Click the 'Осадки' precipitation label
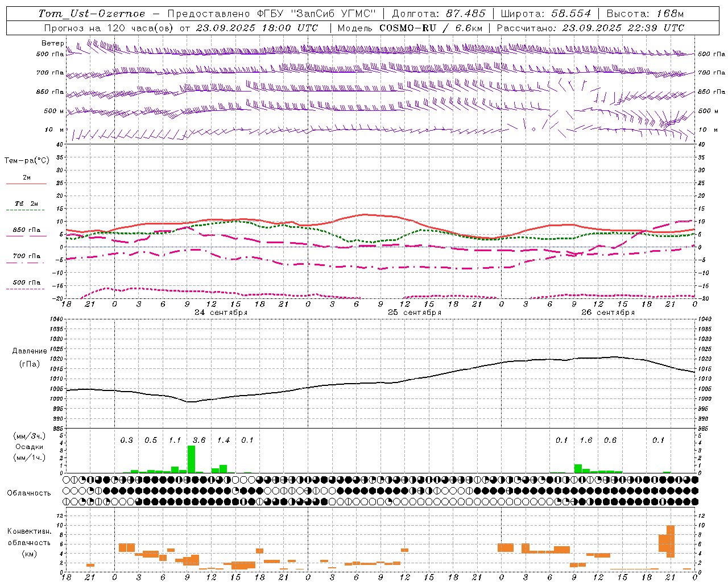Image resolution: width=728 pixels, height=582 pixels. (30, 447)
